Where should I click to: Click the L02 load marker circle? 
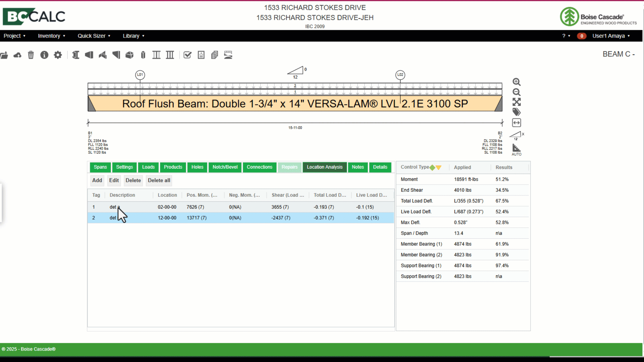point(400,75)
